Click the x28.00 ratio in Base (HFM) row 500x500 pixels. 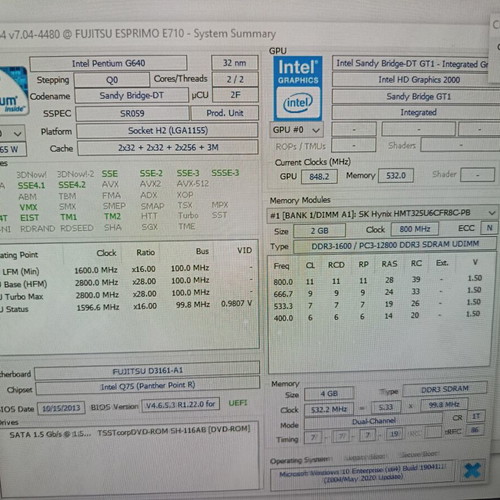(x=144, y=282)
